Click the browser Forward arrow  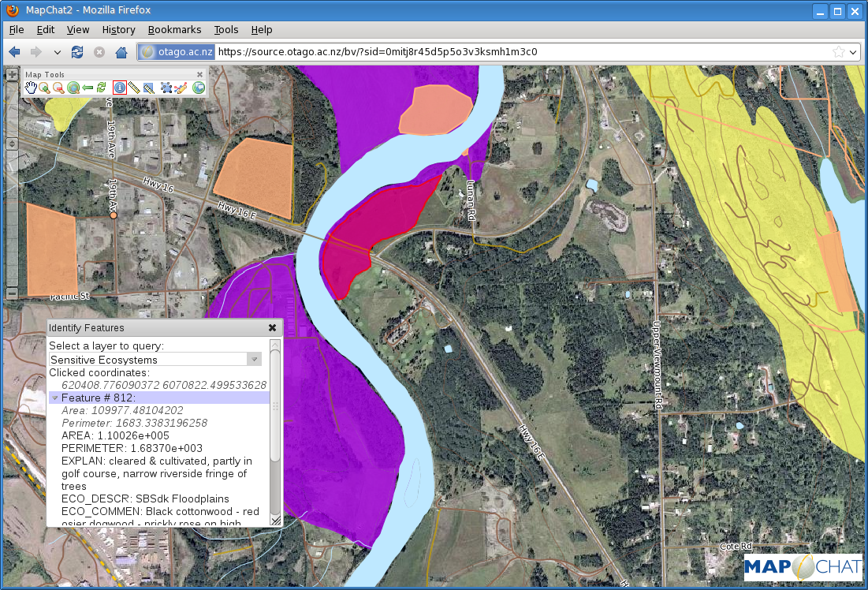(x=36, y=52)
